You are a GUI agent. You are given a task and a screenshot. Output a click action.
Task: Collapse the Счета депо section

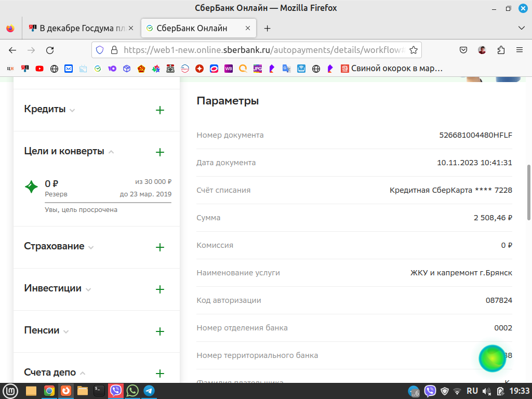[x=54, y=373]
